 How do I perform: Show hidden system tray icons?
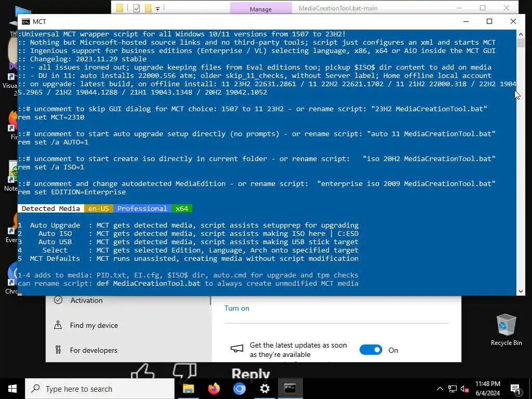click(440, 389)
